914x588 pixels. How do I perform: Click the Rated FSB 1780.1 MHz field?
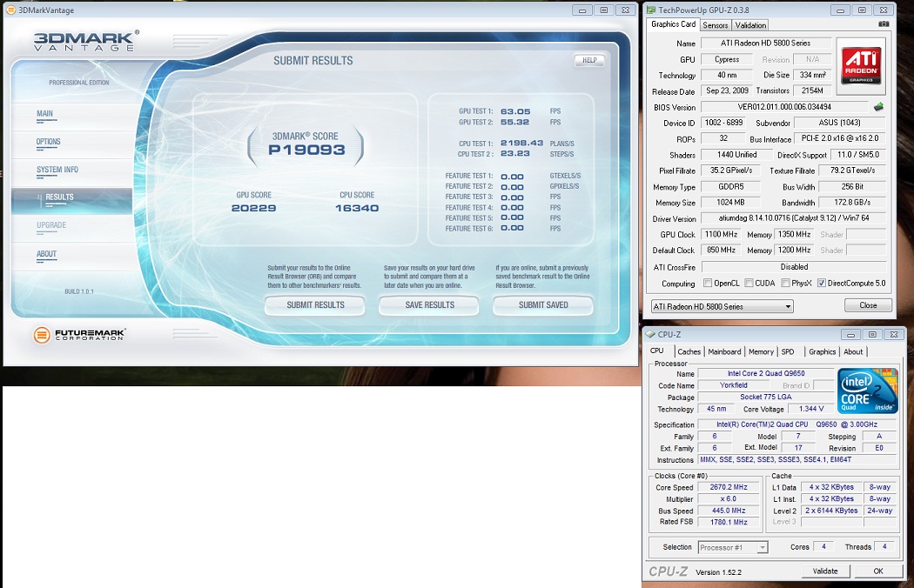729,522
